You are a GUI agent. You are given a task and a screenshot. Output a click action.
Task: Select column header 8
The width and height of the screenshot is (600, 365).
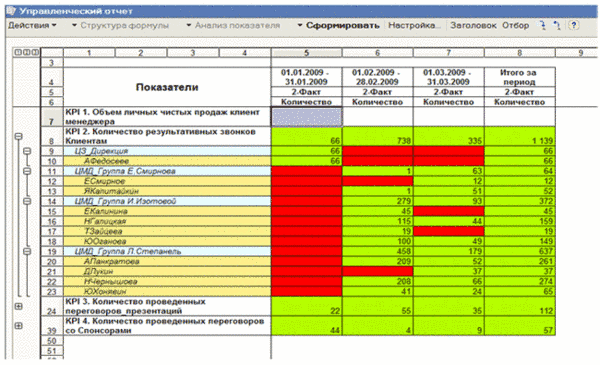click(x=520, y=53)
